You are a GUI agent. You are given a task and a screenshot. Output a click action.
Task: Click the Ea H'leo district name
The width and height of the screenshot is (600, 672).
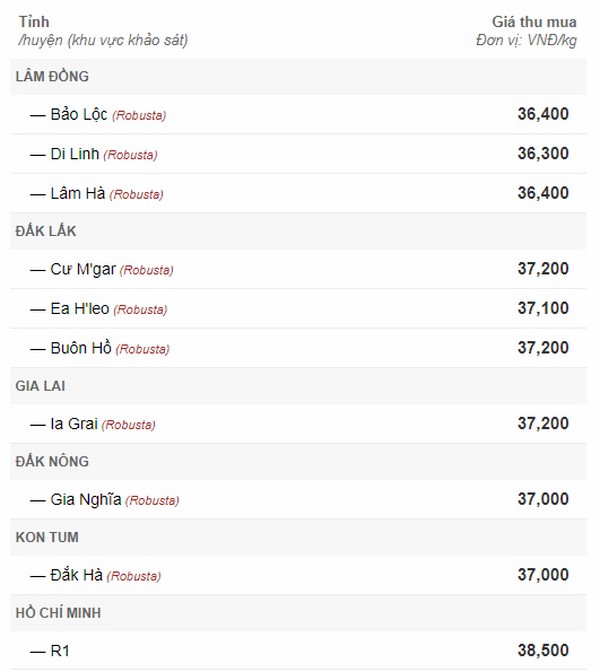(x=80, y=309)
